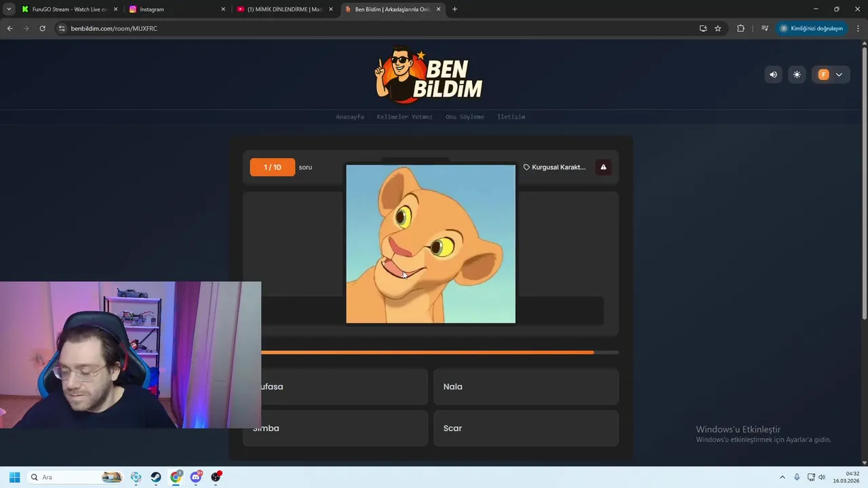Open Chrome from the taskbar
This screenshot has height=488, width=868.
(176, 477)
